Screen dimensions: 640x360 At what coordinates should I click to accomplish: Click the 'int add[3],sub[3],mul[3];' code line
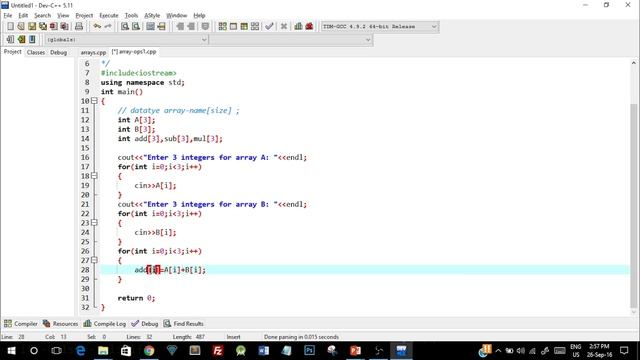click(x=170, y=139)
